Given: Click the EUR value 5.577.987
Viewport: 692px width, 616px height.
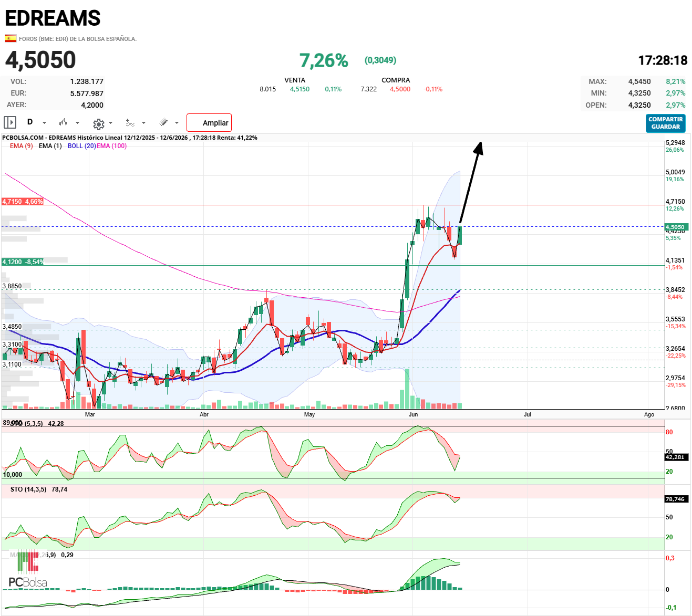Looking at the screenshot, I should tap(87, 93).
